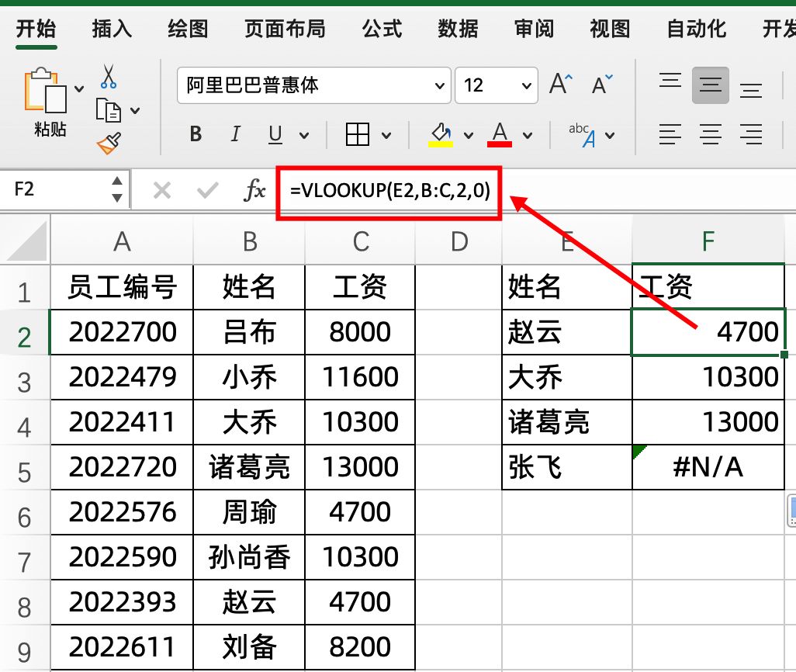Select cell with salary 11600
This screenshot has height=672, width=796.
point(361,377)
